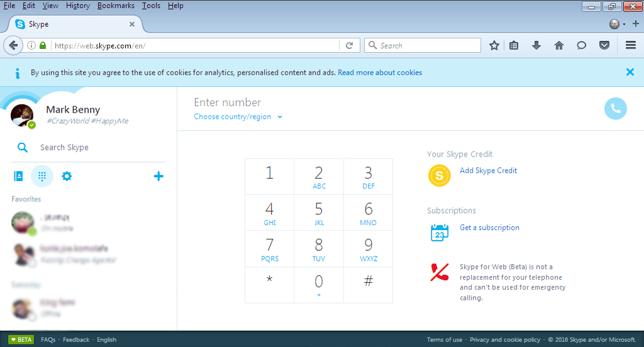Open dropdown arrow next to globe icon

coord(625,25)
